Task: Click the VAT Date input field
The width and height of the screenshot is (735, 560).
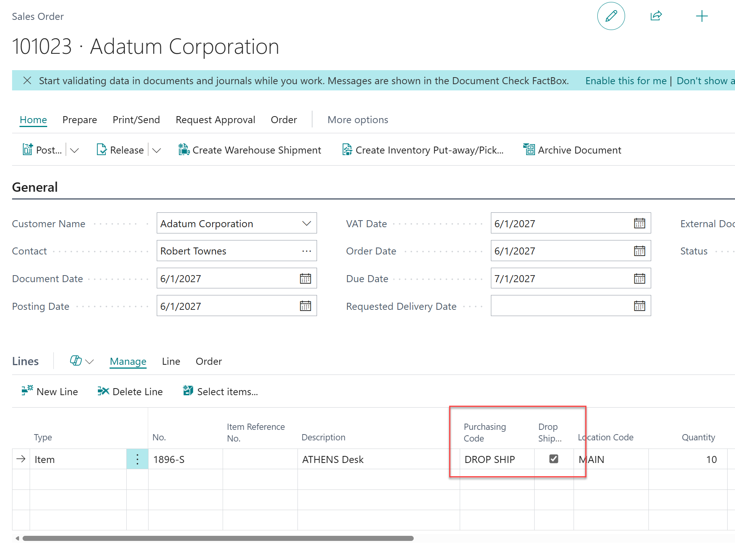Action: pos(571,223)
